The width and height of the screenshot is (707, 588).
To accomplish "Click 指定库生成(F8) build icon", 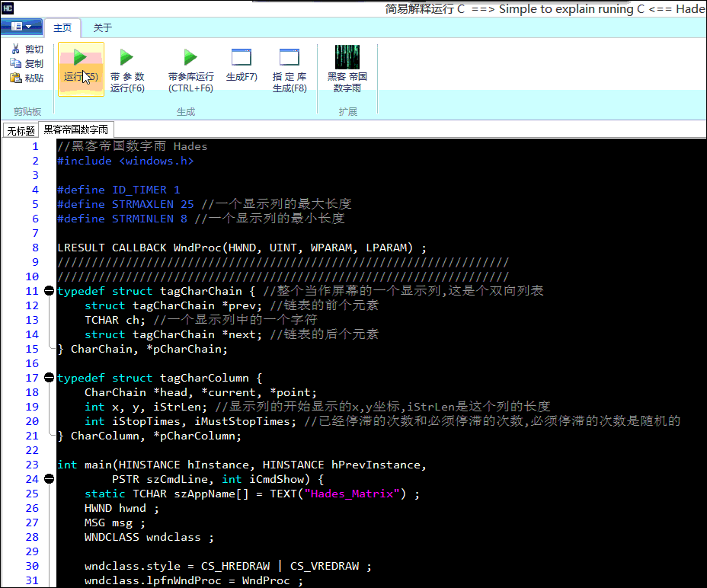I will 290,70.
